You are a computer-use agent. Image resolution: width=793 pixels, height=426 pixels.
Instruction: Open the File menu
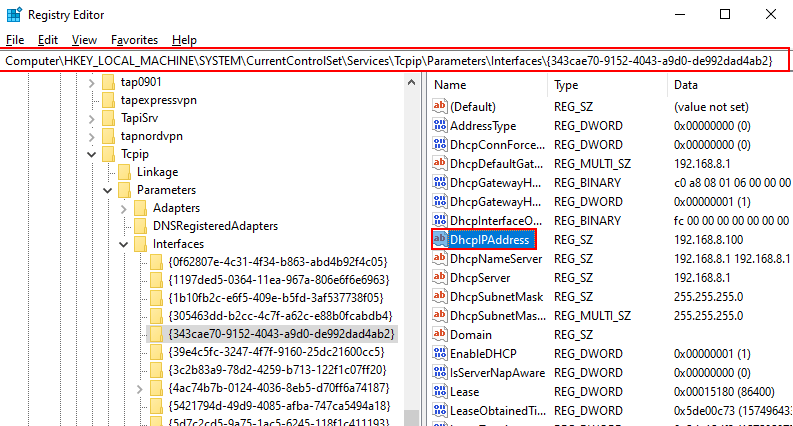14,40
